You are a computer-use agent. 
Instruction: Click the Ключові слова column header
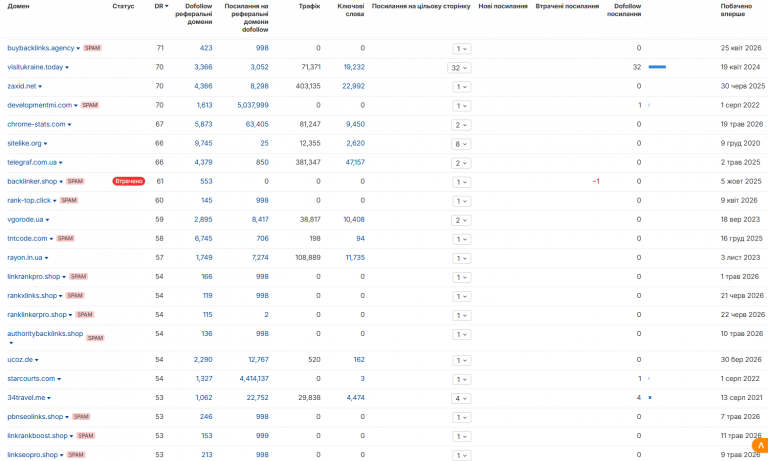point(351,10)
